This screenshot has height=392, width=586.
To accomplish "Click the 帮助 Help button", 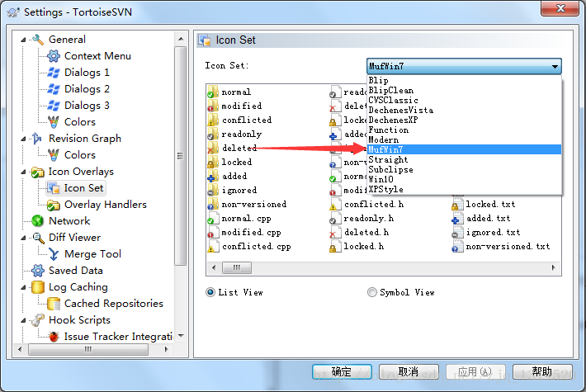I will click(x=542, y=372).
